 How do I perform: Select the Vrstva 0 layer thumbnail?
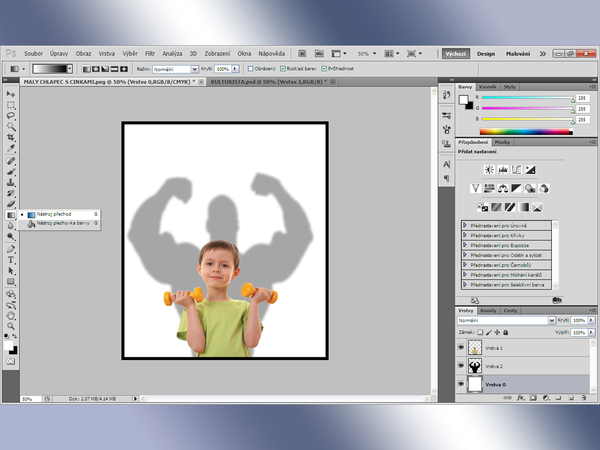[475, 384]
